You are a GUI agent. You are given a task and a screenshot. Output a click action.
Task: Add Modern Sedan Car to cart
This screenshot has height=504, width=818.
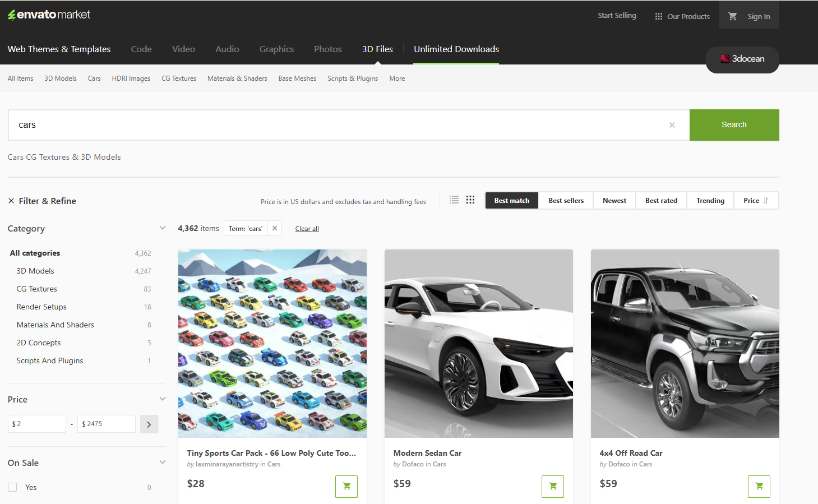552,486
